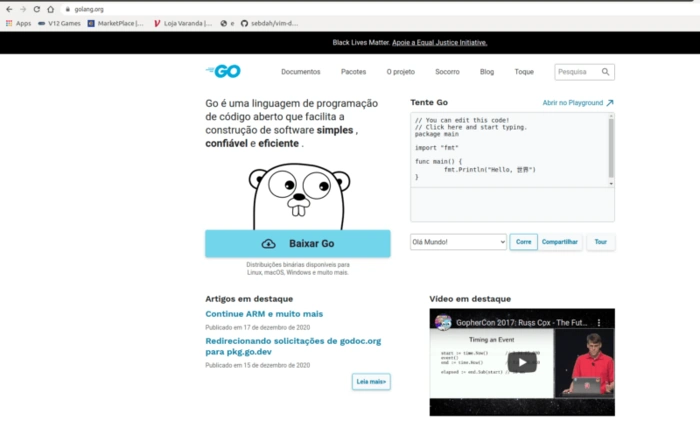Click the GopherCon channel avatar on the video
The image size is (700, 421).
pyautogui.click(x=442, y=323)
